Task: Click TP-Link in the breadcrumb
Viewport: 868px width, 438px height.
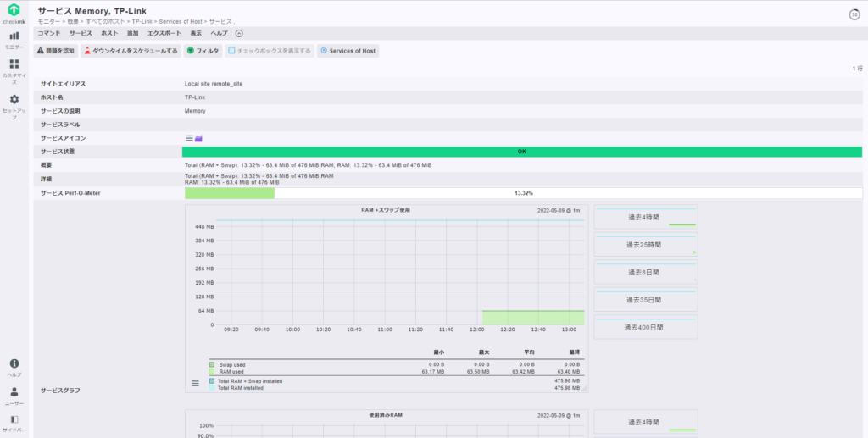Action: pos(142,21)
